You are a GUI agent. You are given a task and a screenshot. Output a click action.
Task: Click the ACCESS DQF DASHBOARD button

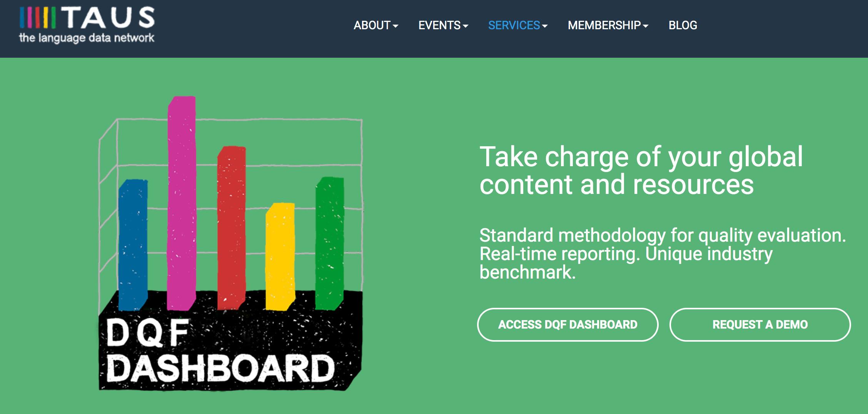click(568, 324)
